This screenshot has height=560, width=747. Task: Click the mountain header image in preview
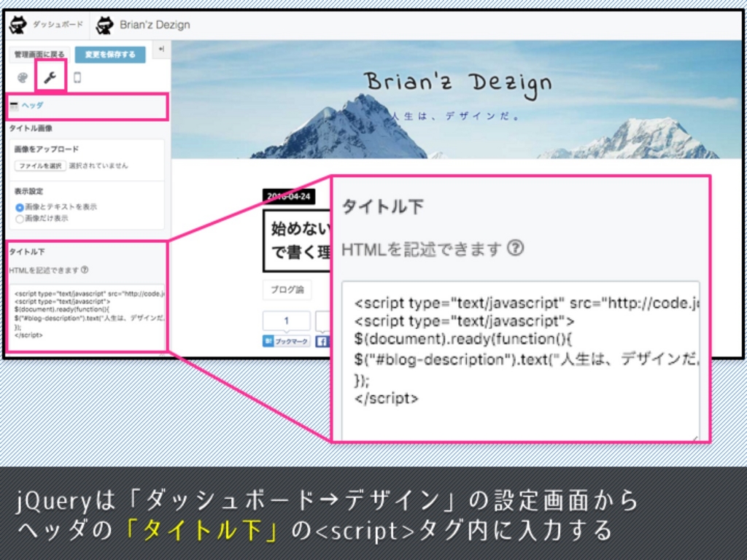pos(457,99)
